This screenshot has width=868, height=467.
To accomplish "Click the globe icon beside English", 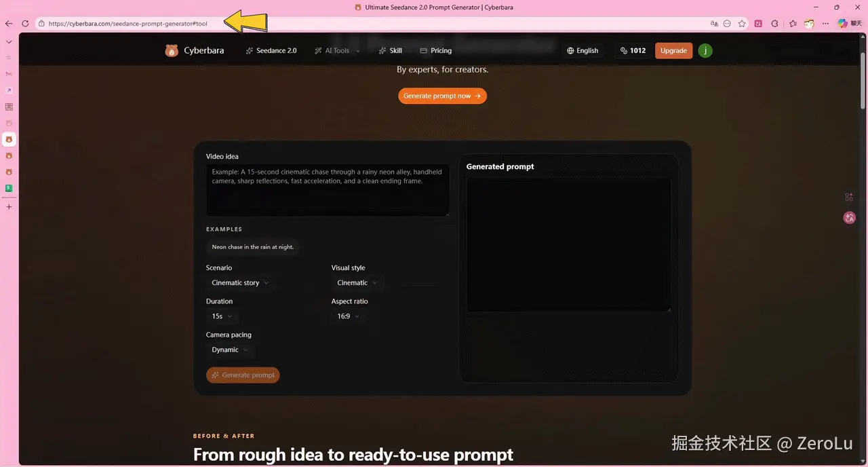I will coord(570,51).
